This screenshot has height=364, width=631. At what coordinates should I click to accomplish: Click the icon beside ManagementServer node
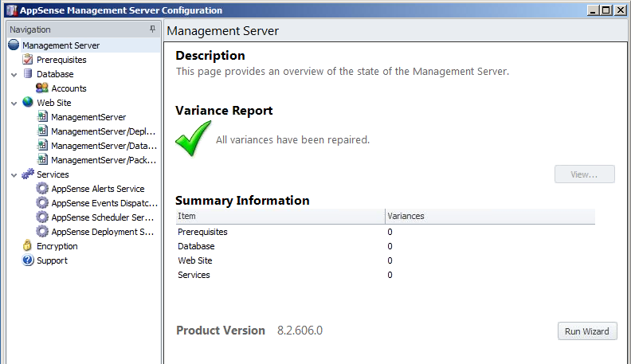pyautogui.click(x=42, y=116)
